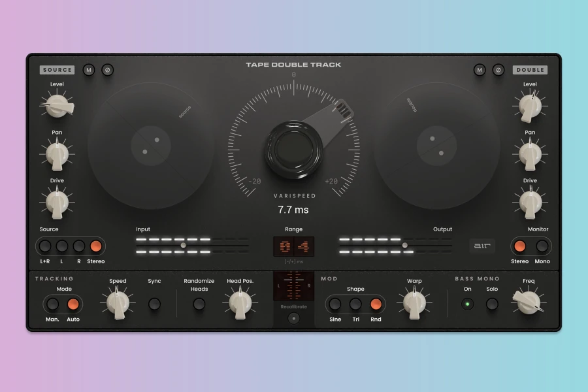Switch Monitor to Mono
The height and width of the screenshot is (392, 588).
(542, 246)
